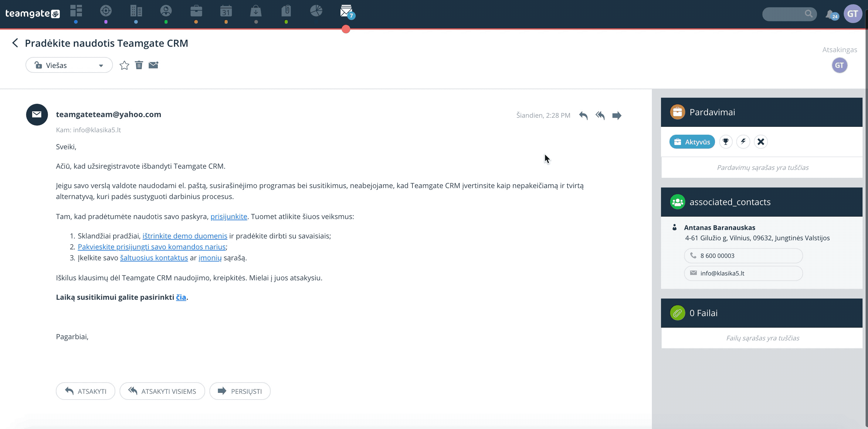The width and height of the screenshot is (868, 429).
Task: Click email info@klasika5.lt in contact card
Action: click(743, 273)
